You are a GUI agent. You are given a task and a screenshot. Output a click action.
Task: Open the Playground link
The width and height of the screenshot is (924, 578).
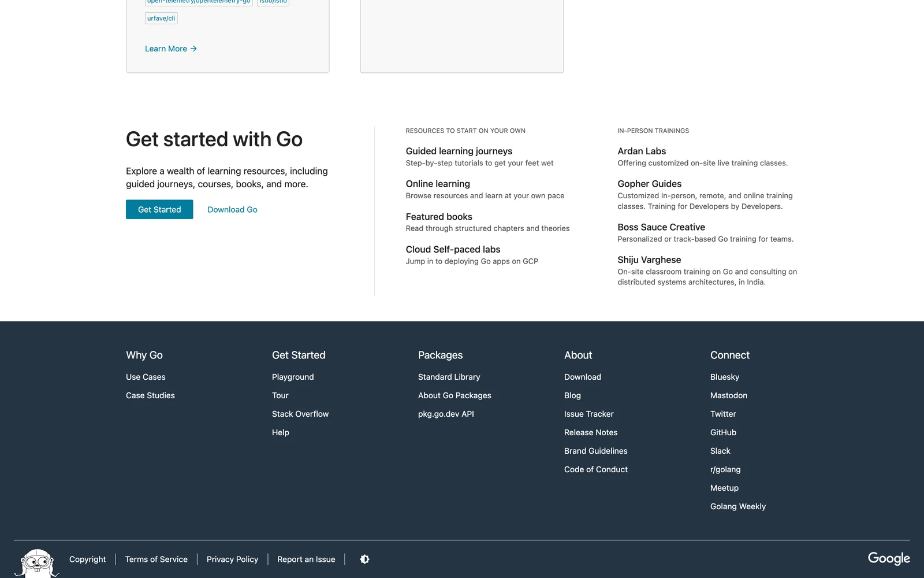pos(293,377)
